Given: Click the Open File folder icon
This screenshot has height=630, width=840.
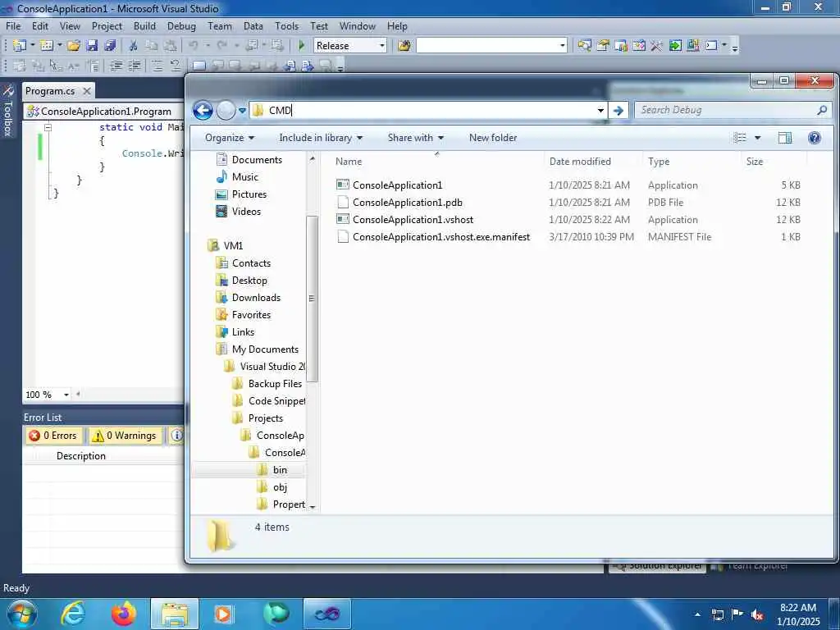Looking at the screenshot, I should [x=74, y=46].
